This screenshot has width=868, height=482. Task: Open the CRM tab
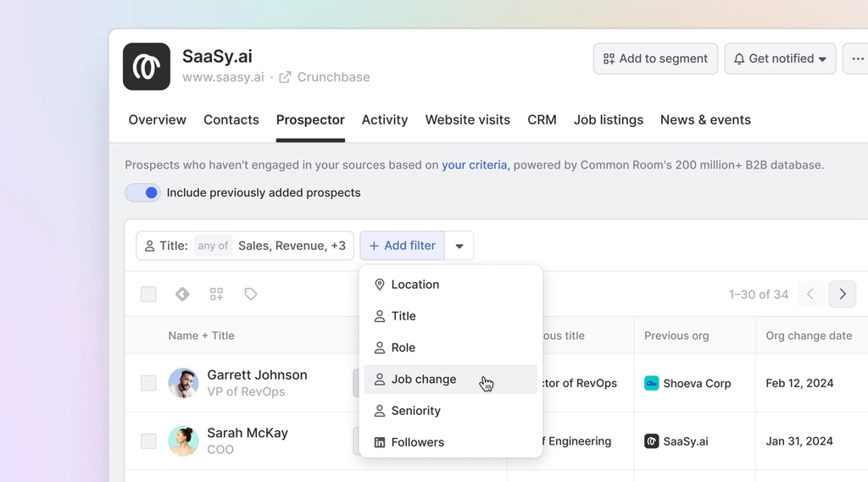542,119
